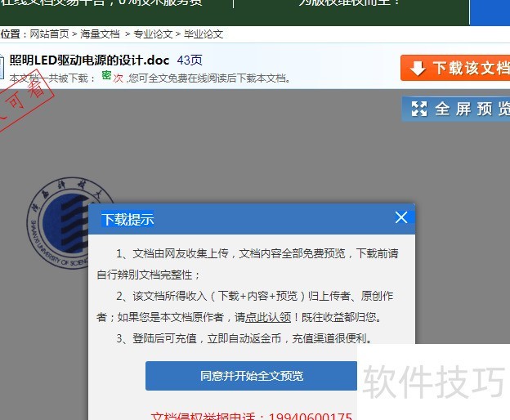The height and width of the screenshot is (420, 510).
Task: Select document title 照明LED驱动电源的设计.doc
Action: tap(89, 60)
